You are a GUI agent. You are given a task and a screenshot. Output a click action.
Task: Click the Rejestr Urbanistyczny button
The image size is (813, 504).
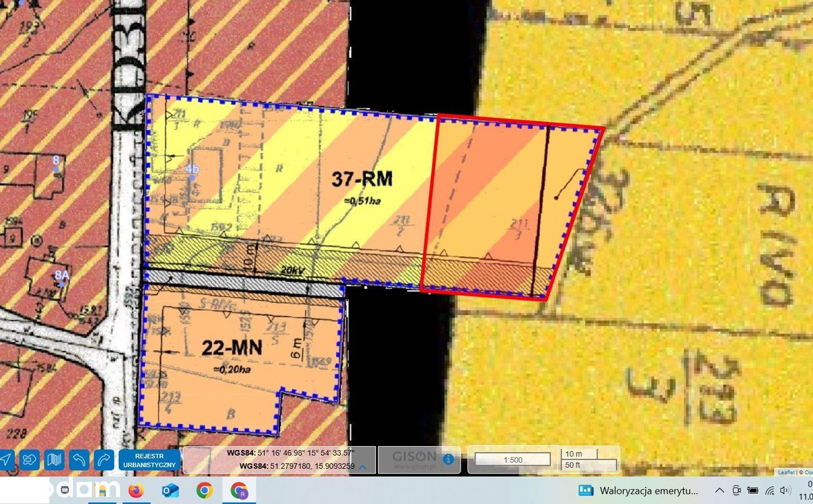point(149,460)
